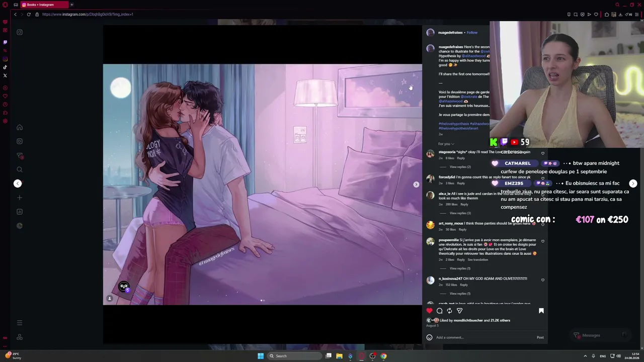Viewport: 644px width, 362px height.
Task: Like the post with the red heart icon
Action: [429, 311]
